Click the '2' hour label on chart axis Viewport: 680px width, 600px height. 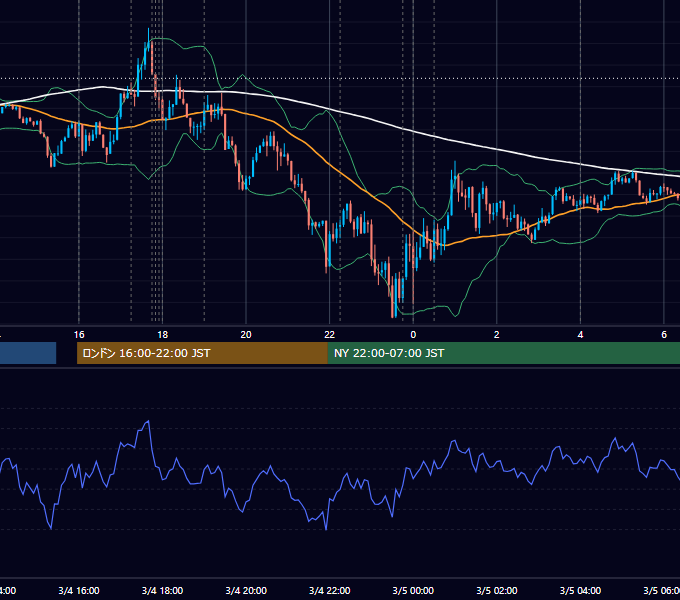497,335
